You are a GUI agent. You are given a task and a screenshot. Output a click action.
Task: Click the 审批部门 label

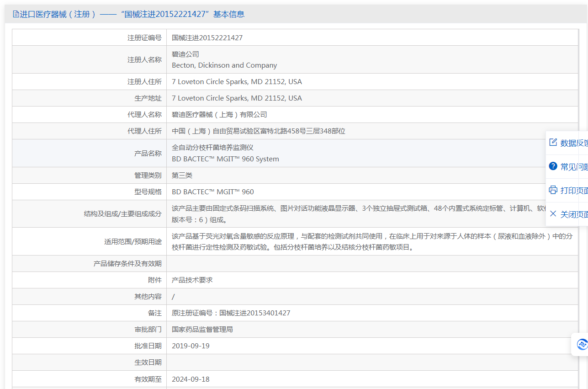click(148, 329)
